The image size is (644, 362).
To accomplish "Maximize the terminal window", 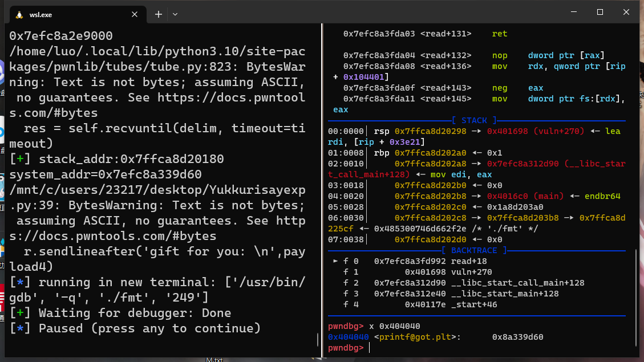I will (x=600, y=12).
